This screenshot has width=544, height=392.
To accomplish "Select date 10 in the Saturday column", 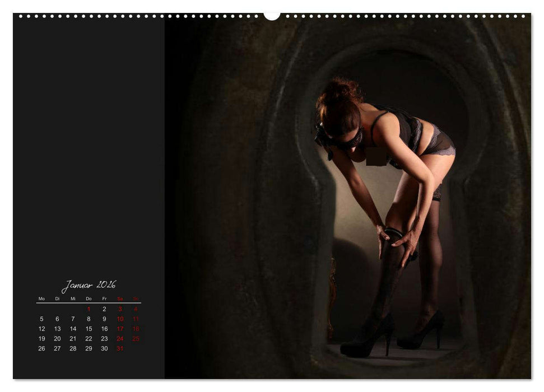I will [x=120, y=319].
